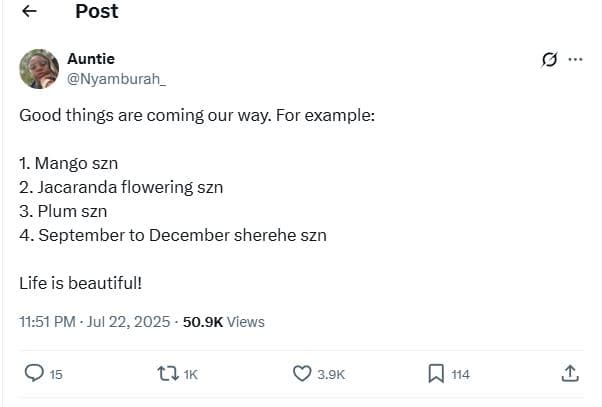602x407 pixels.
Task: Click the display name "Auntie"
Action: pos(91,59)
